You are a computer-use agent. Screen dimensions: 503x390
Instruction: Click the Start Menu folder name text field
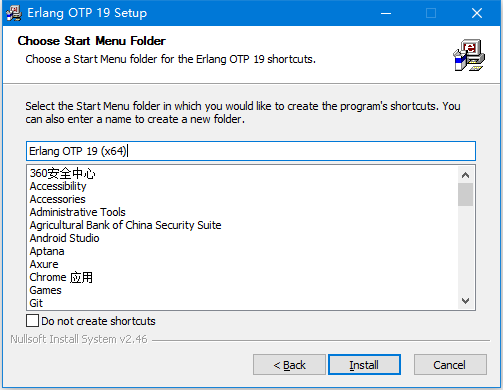(x=251, y=151)
